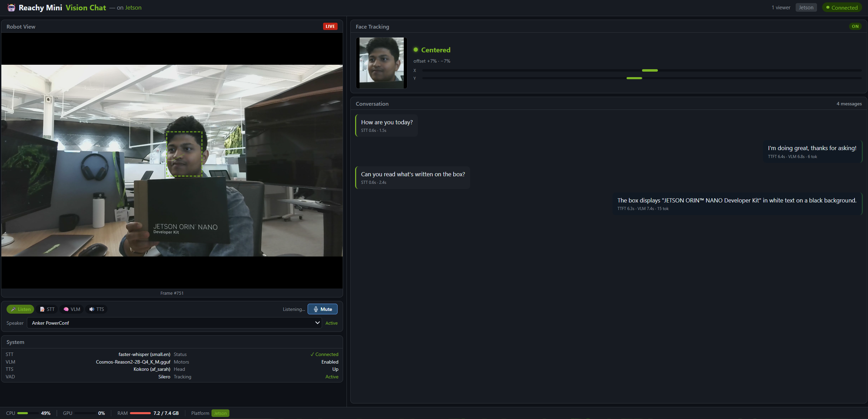Click the green Centered indicator dot
868x419 pixels.
click(x=416, y=50)
